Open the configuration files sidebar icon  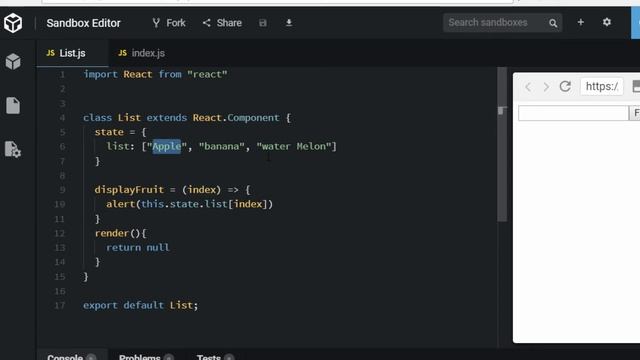[13, 149]
